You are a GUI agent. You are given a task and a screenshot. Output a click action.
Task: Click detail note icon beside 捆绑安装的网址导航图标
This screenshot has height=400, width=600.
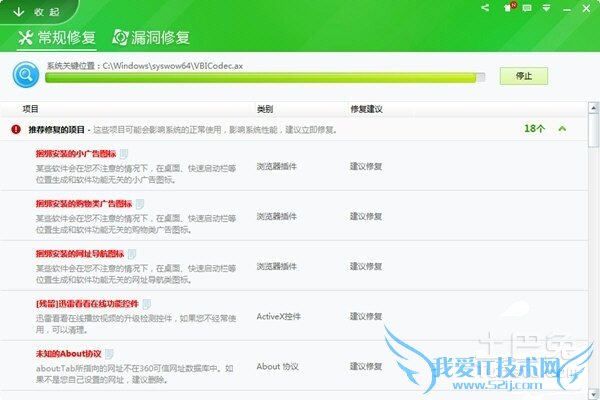pyautogui.click(x=132, y=254)
